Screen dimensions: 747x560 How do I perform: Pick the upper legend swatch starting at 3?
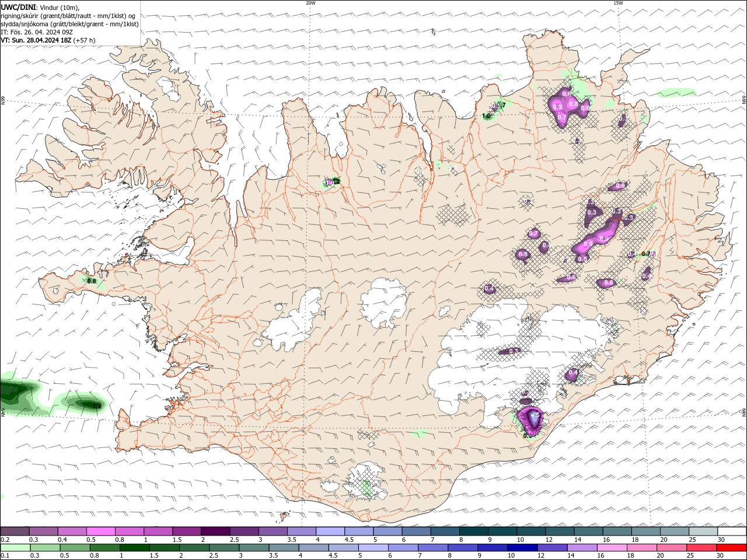pos(273,531)
